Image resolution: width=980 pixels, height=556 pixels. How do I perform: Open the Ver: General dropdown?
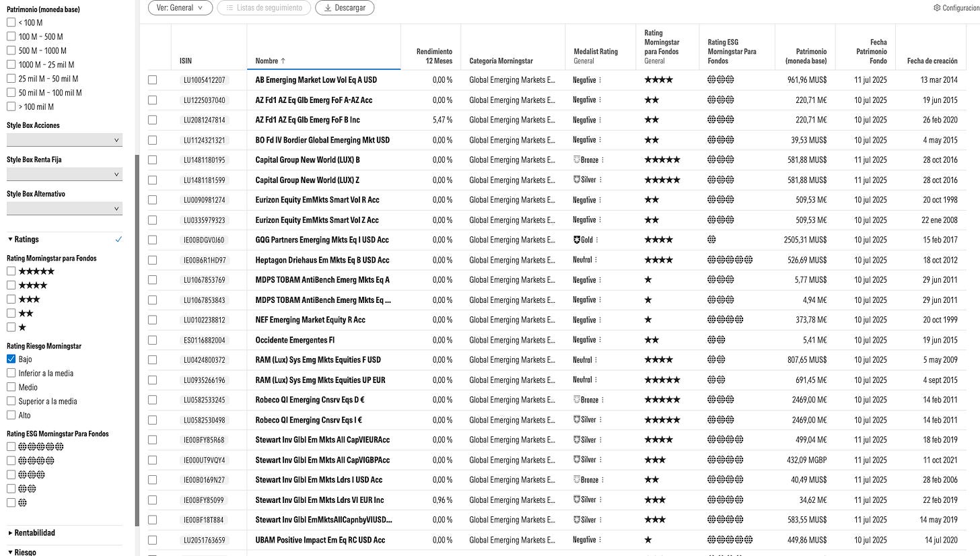(x=180, y=8)
